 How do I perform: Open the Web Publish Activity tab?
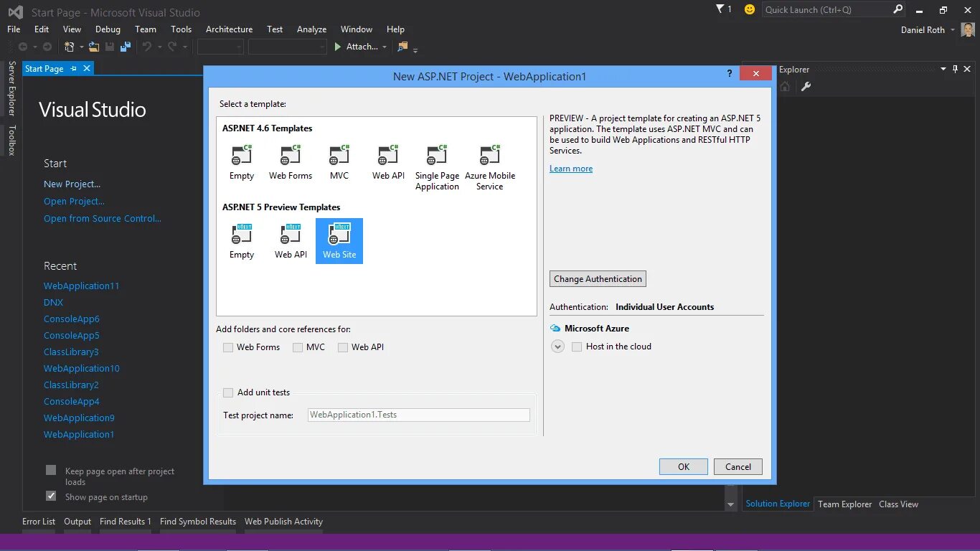tap(283, 522)
